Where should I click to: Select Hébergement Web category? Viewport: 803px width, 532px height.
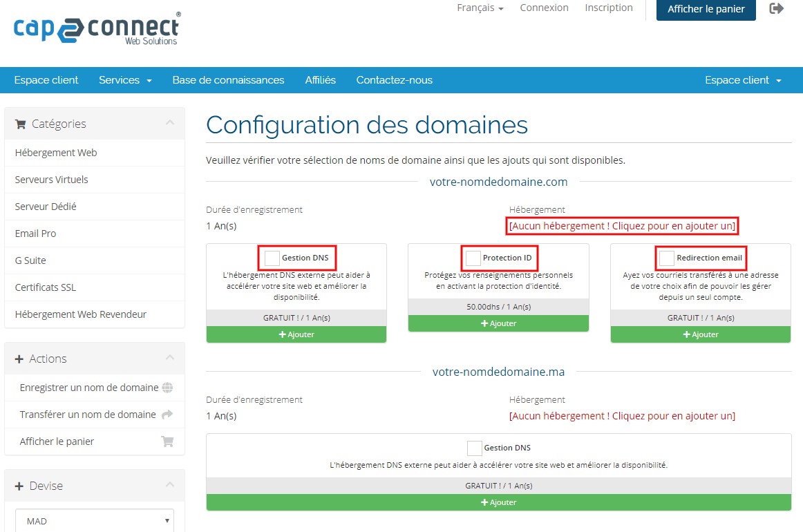(95, 153)
